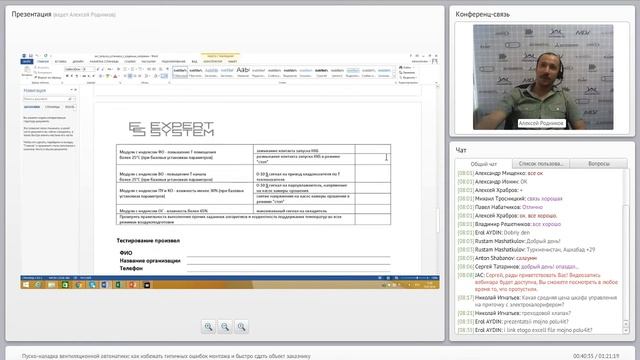
Task: Click the Anton Shabanov chat message
Action: [497, 258]
